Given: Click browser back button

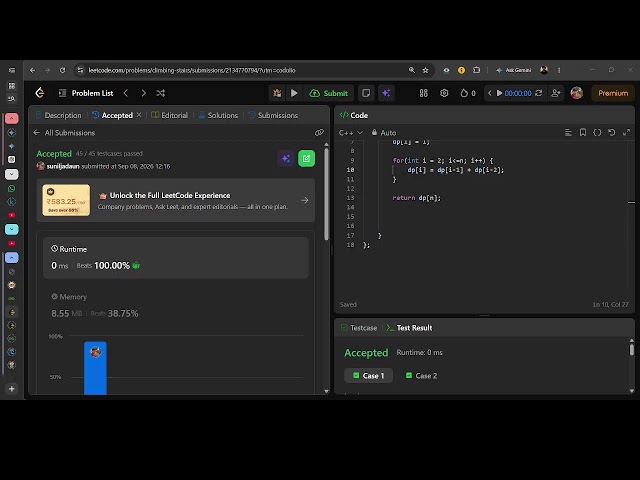Looking at the screenshot, I should click(32, 70).
